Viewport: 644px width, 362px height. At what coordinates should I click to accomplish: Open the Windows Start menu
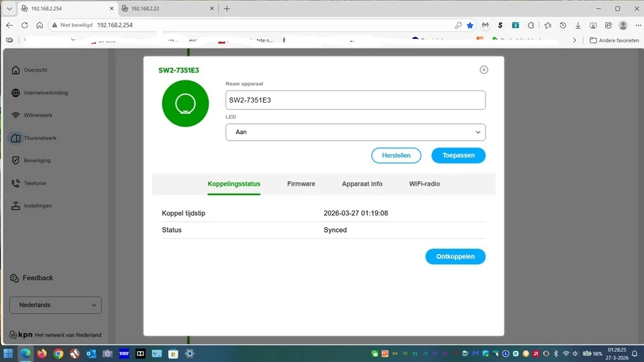pos(8,353)
